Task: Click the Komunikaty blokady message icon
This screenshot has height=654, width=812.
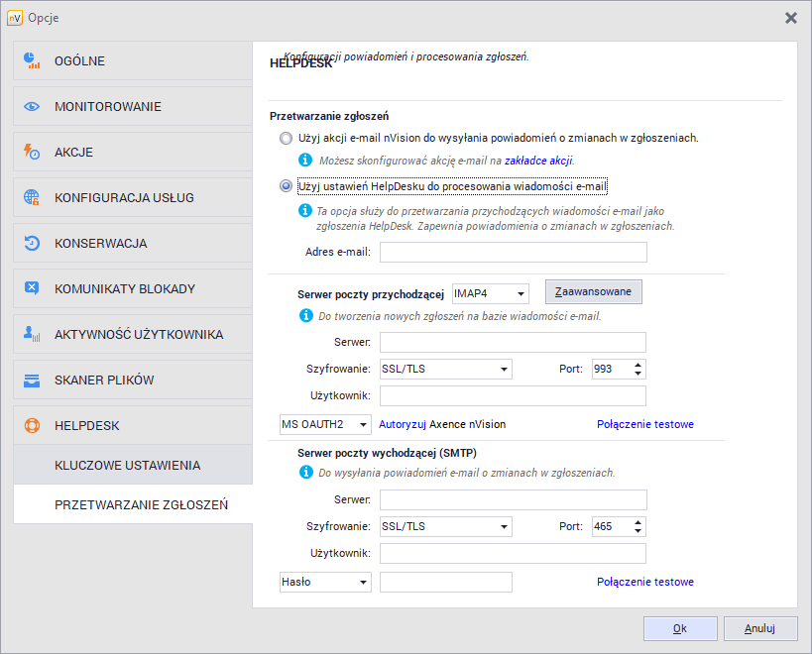Action: (32, 289)
